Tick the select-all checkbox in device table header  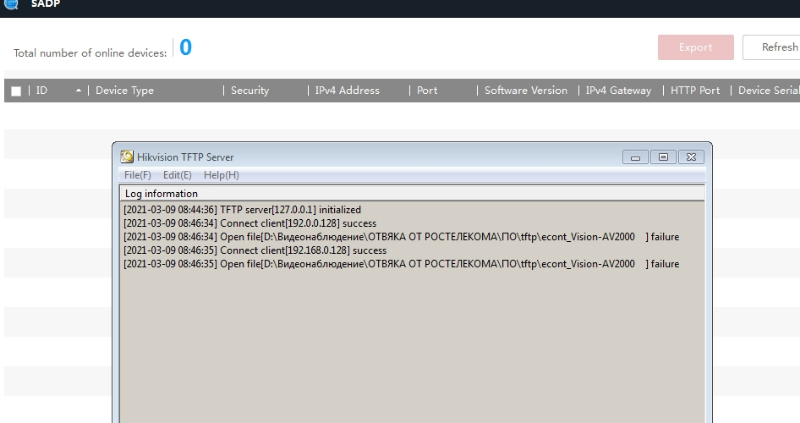16,91
